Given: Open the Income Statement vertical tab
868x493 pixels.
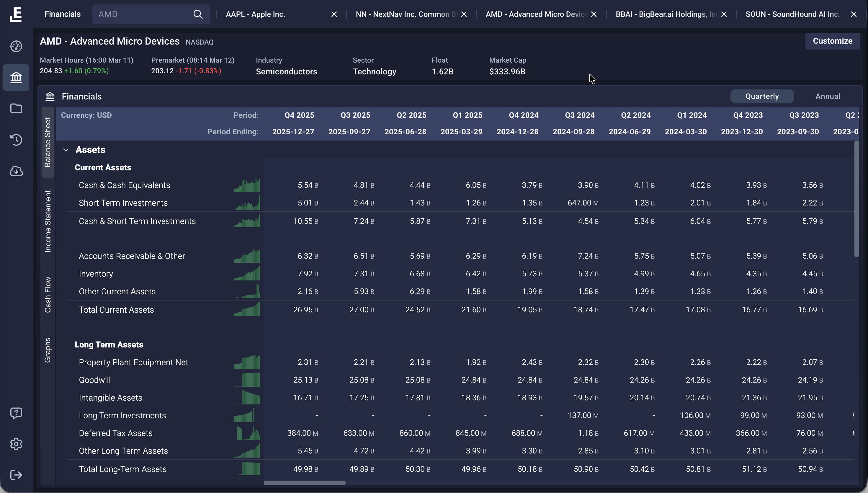Looking at the screenshot, I should click(48, 221).
